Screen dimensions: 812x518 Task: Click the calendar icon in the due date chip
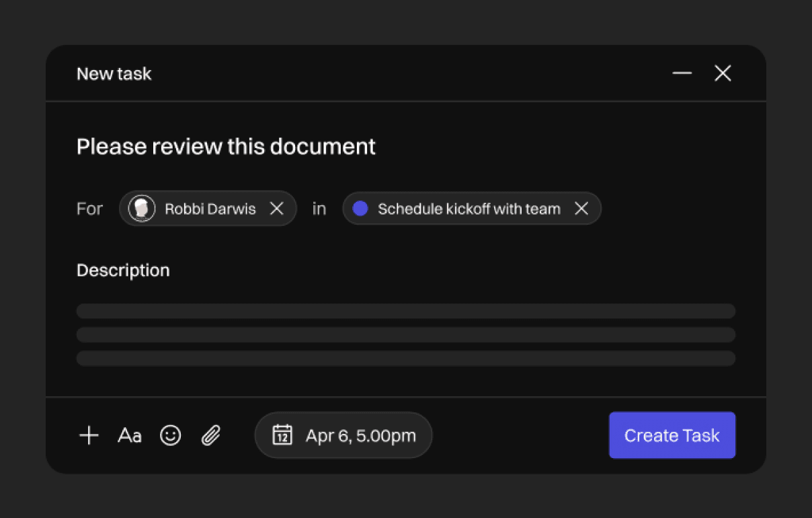[282, 435]
